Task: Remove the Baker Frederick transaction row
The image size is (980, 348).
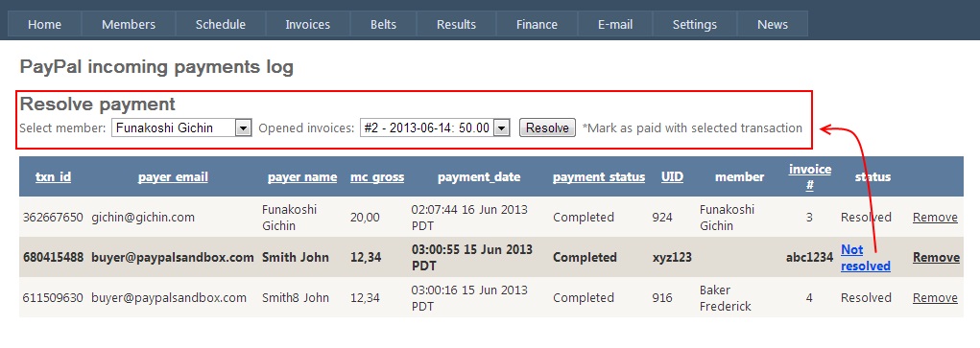Action: (x=935, y=297)
